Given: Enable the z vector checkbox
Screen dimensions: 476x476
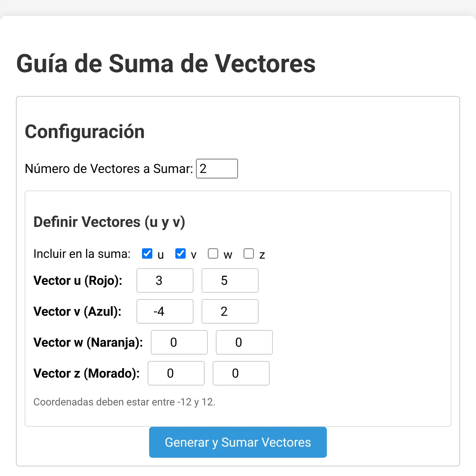Looking at the screenshot, I should 249,253.
